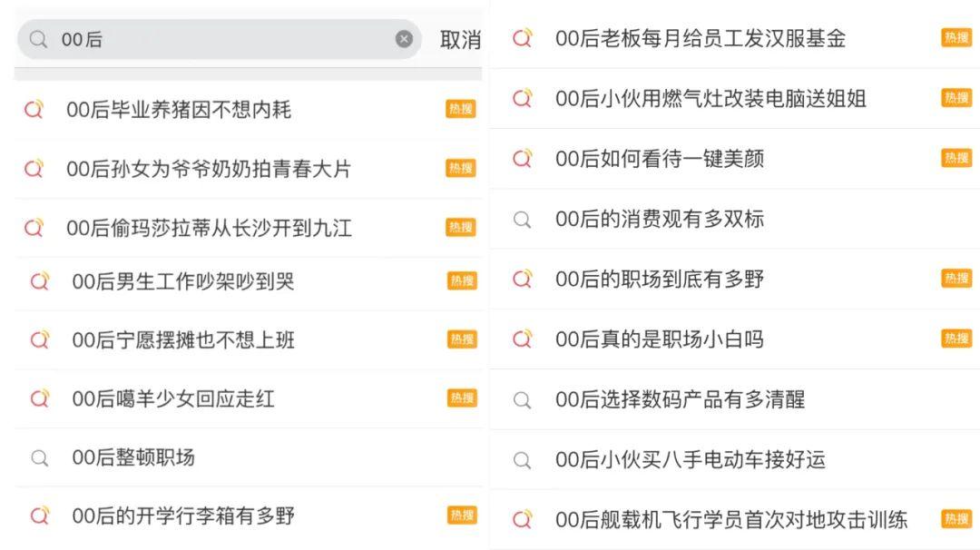Click the hot-search icon beside 00后的开学行李箱有多野
980x550 pixels.
point(39,516)
